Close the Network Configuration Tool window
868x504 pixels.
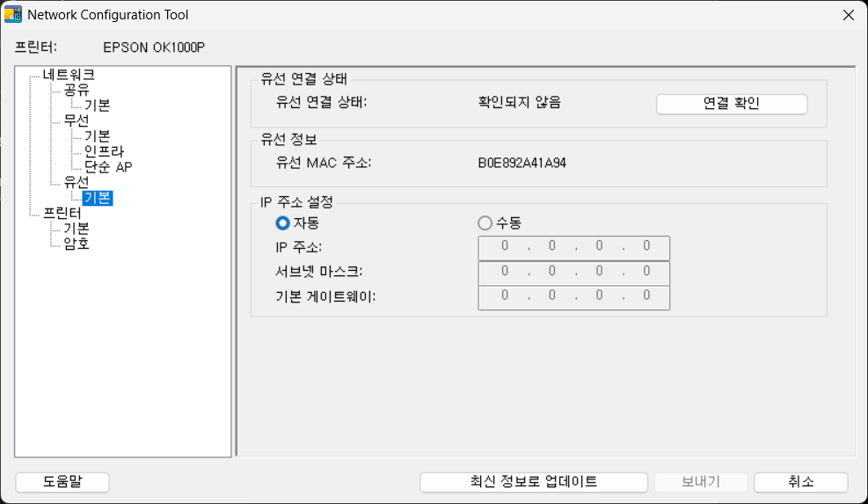[848, 15]
